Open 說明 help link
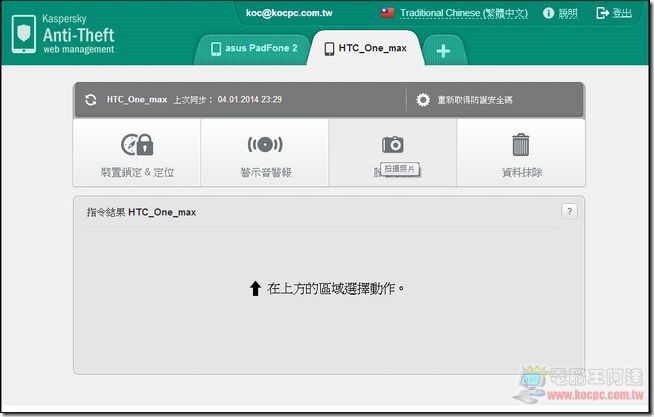Image resolution: width=654 pixels, height=417 pixels. coord(568,13)
